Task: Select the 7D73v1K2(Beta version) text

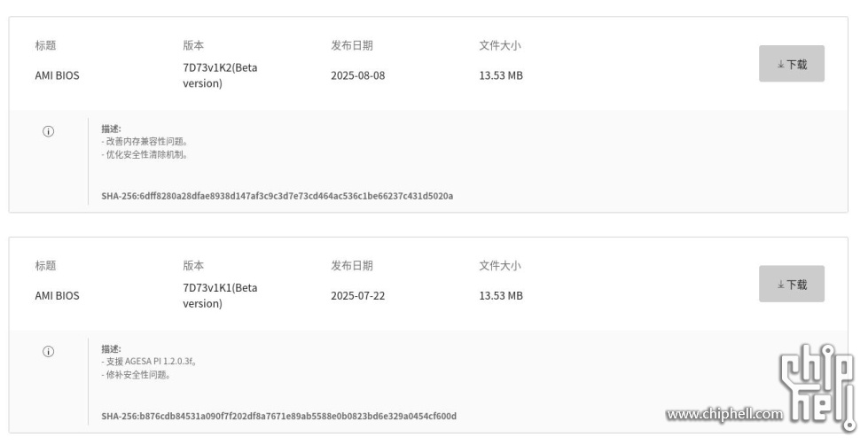Action: (220, 75)
